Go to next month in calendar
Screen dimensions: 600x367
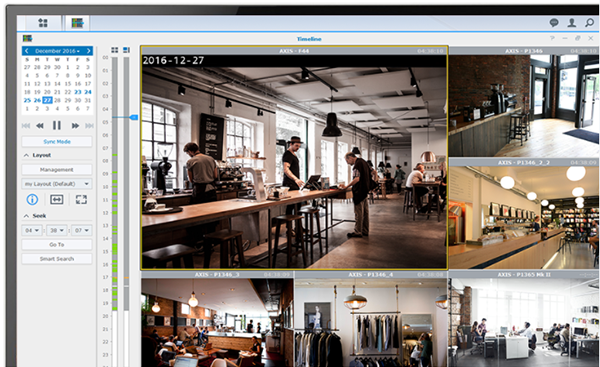coord(88,51)
